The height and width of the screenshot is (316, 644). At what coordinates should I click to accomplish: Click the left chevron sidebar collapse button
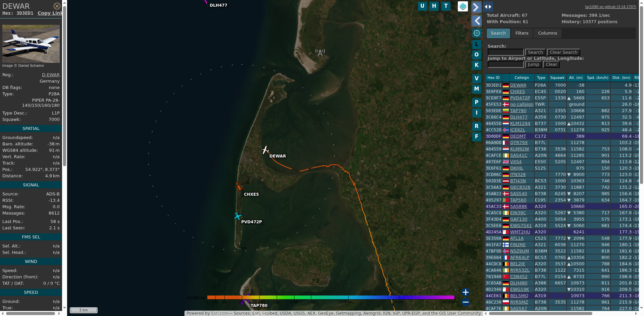click(x=477, y=21)
